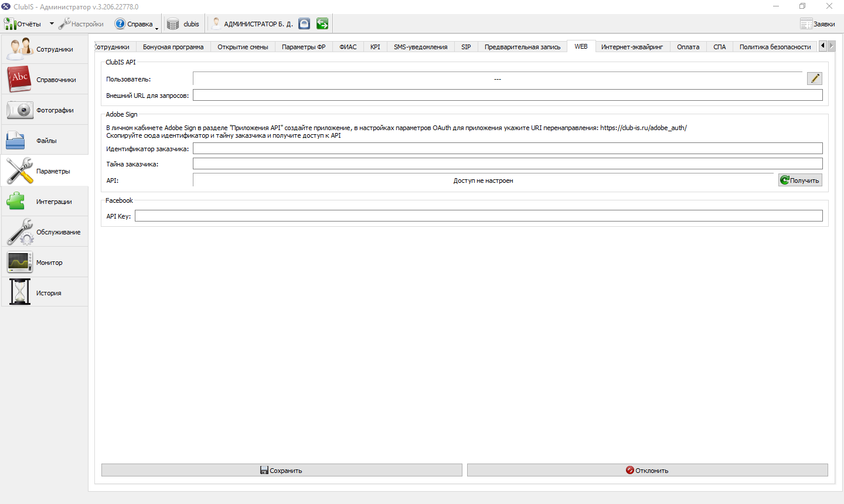Screen dimensions: 844x504
Task: Expand the Отчёты dropdown arrow
Action: [52, 24]
